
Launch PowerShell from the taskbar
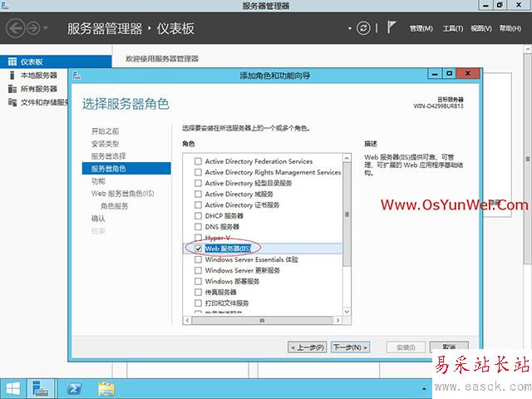tap(74, 388)
